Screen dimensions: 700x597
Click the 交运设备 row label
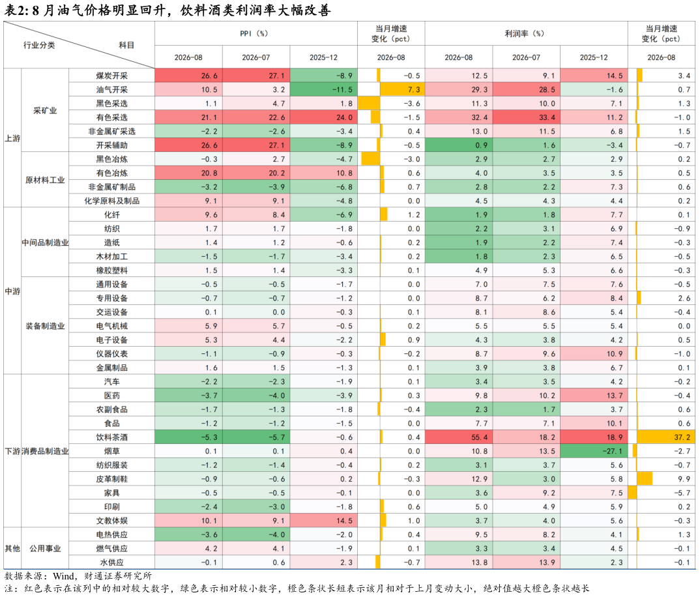tap(112, 312)
